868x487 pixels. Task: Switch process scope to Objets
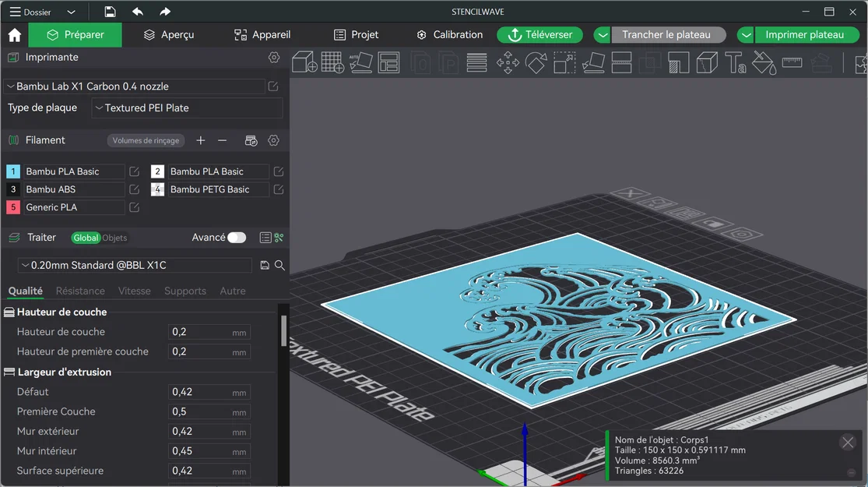pos(114,238)
